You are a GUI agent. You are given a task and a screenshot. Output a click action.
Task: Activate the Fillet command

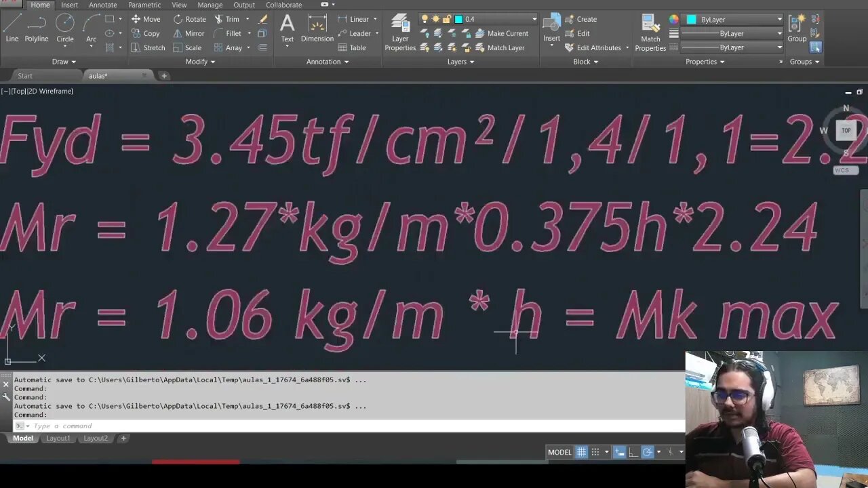[x=228, y=33]
